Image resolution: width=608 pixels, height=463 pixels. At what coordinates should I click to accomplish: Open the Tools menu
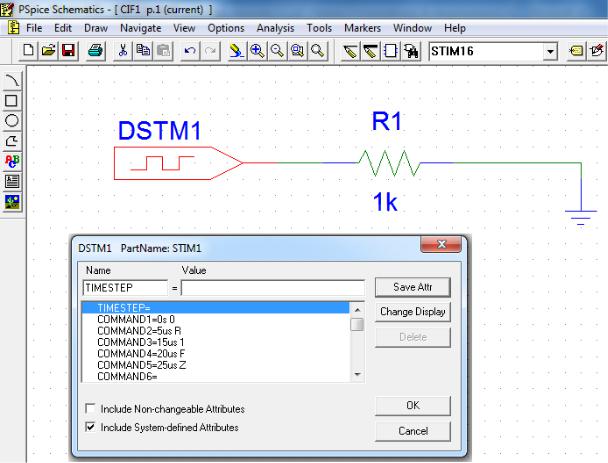(319, 28)
